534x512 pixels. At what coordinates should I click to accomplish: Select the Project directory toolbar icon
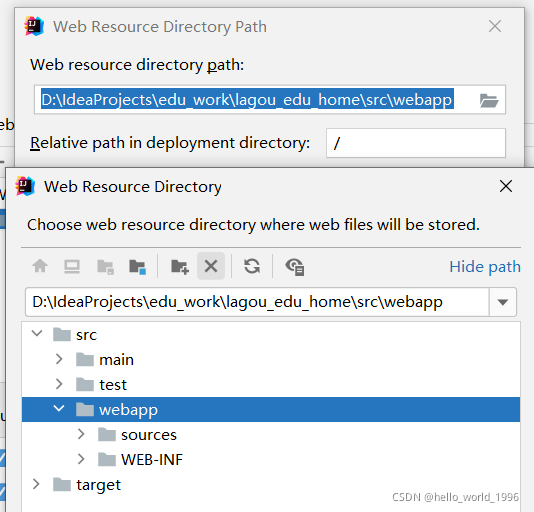105,267
